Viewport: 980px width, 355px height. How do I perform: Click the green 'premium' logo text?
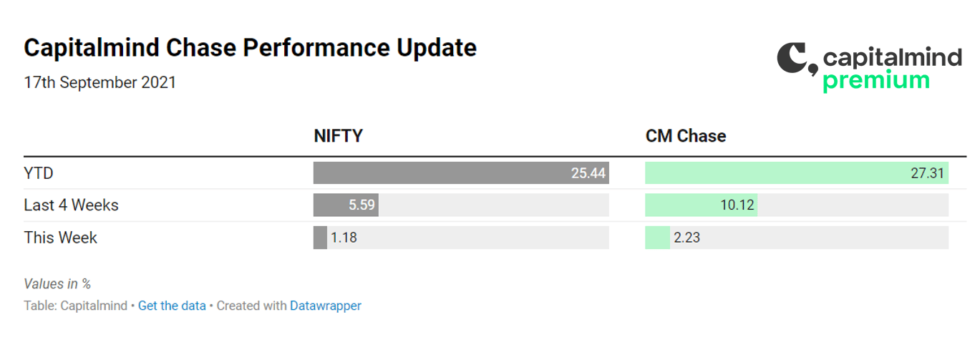876,80
